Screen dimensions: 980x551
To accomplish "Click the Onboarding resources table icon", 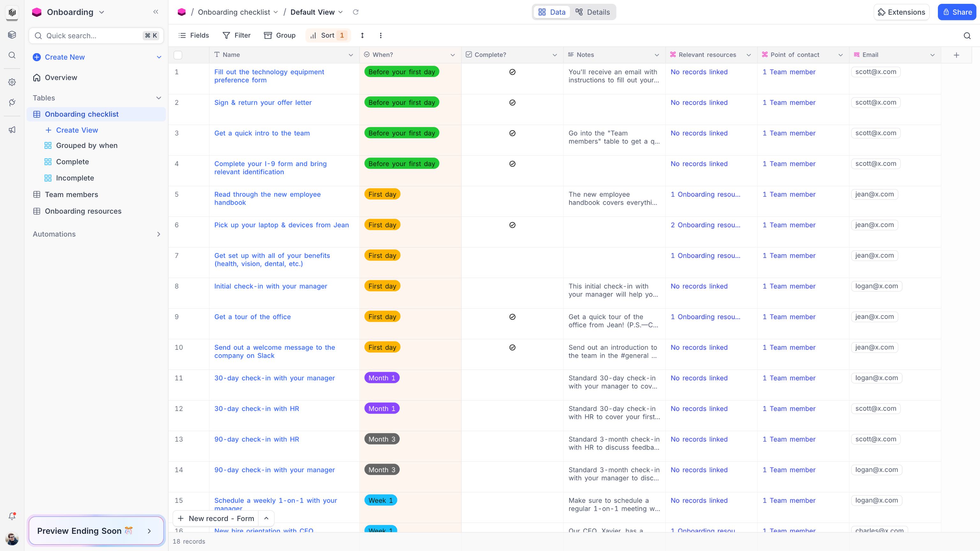I will pos(37,211).
